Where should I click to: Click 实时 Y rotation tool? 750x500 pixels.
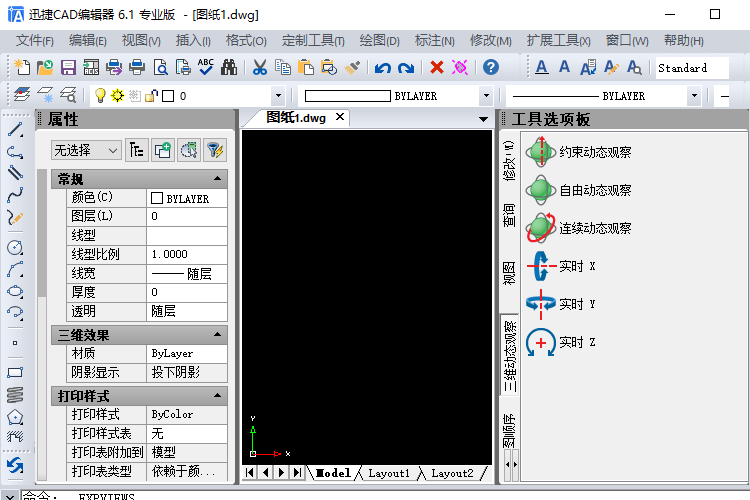click(x=561, y=304)
